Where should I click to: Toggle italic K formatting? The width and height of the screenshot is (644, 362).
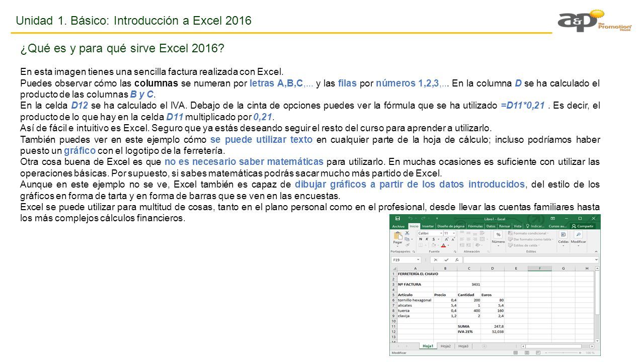tap(427, 239)
